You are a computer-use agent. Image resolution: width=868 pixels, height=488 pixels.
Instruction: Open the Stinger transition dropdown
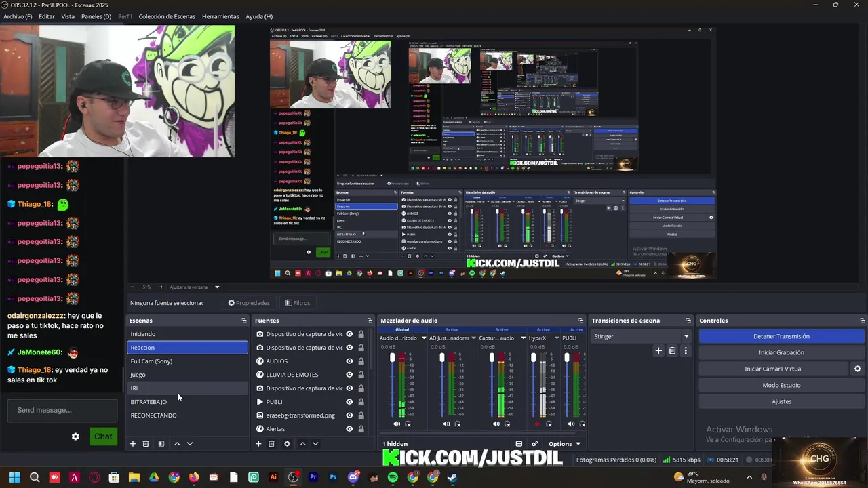(641, 336)
